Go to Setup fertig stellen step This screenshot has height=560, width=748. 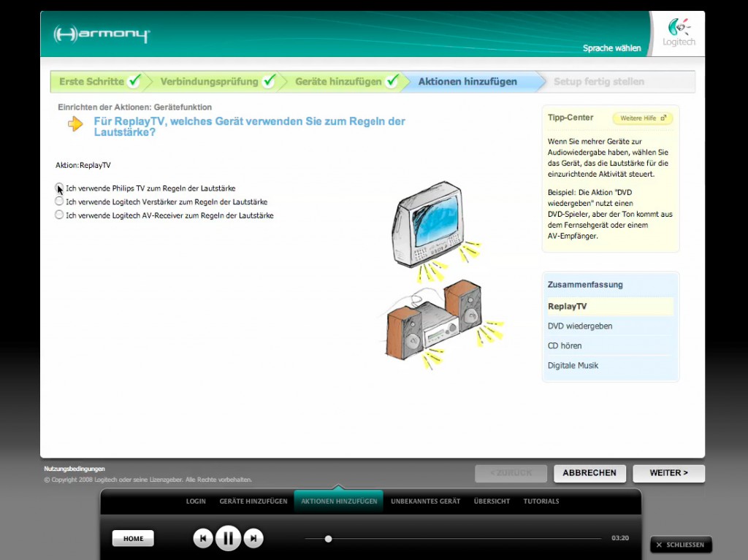(x=599, y=82)
